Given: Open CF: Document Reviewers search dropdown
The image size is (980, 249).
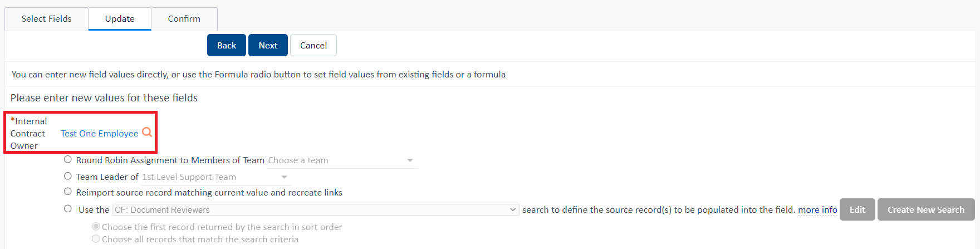Looking at the screenshot, I should pos(316,210).
